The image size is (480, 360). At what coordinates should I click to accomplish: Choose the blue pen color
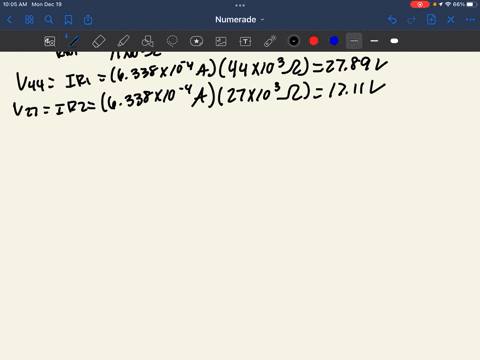tap(334, 41)
